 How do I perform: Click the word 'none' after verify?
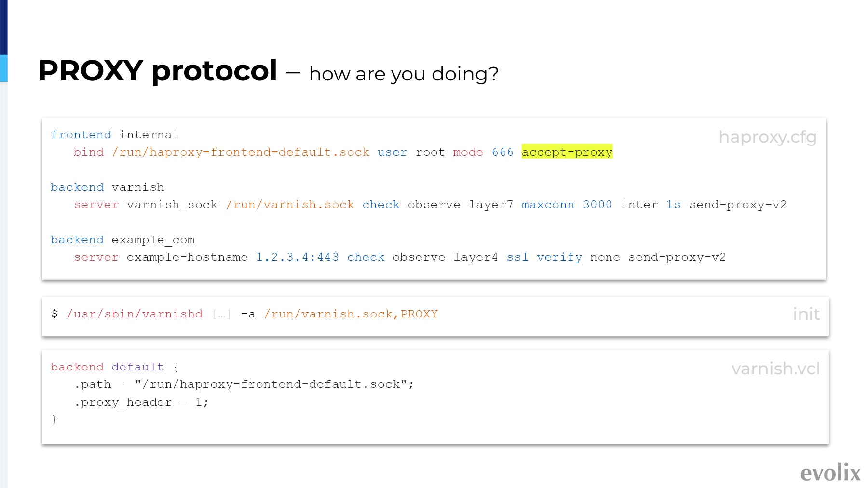pos(605,257)
